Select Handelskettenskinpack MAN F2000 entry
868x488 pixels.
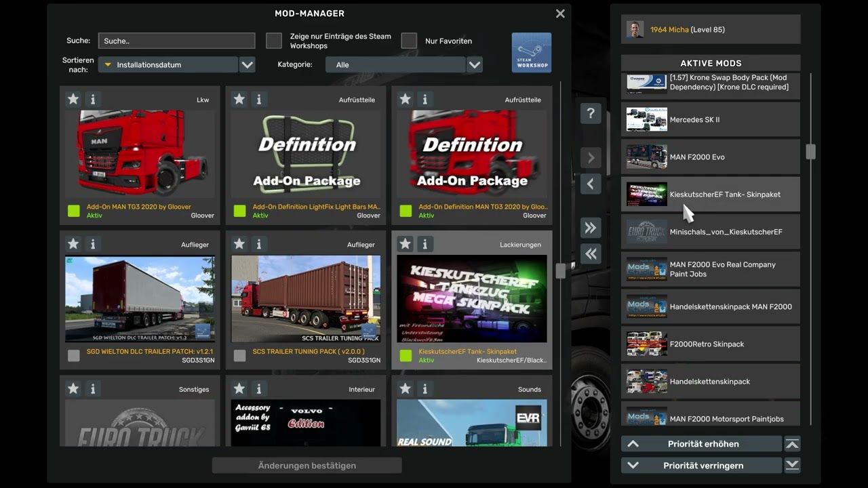coord(711,306)
